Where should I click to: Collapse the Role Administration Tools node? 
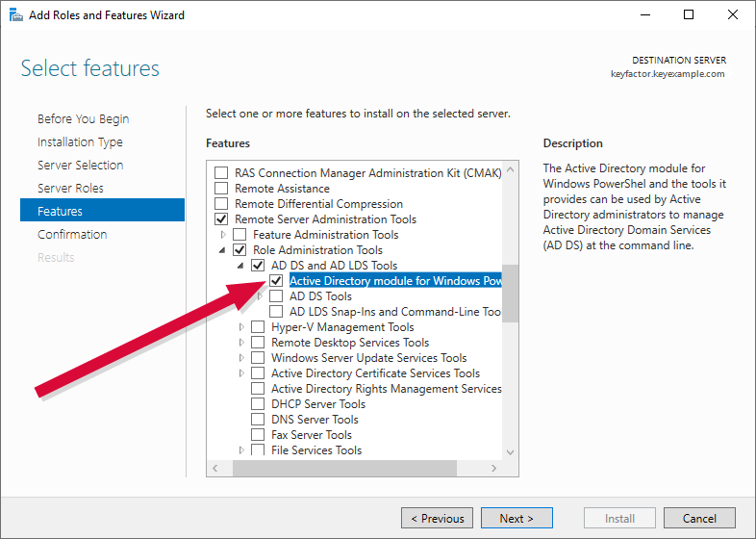224,250
